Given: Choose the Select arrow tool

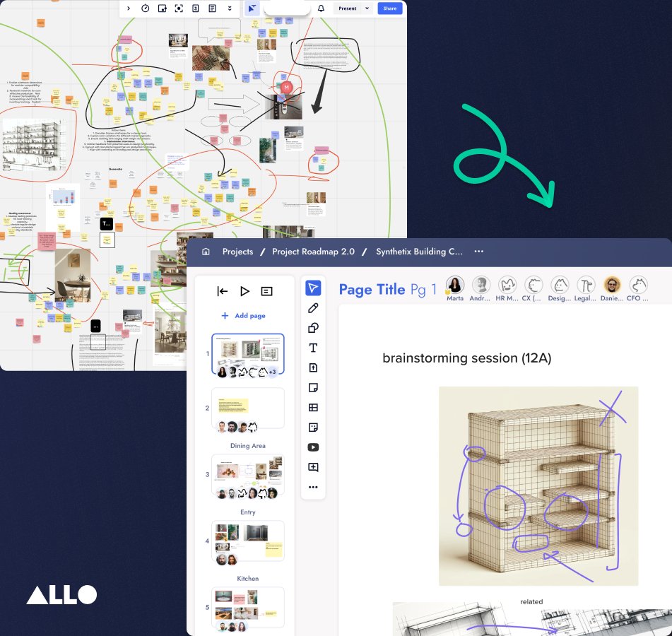Looking at the screenshot, I should pos(313,288).
